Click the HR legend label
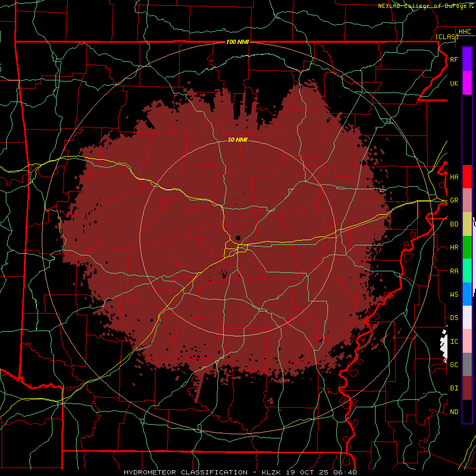Screen dimensions: 476x476 (454, 248)
